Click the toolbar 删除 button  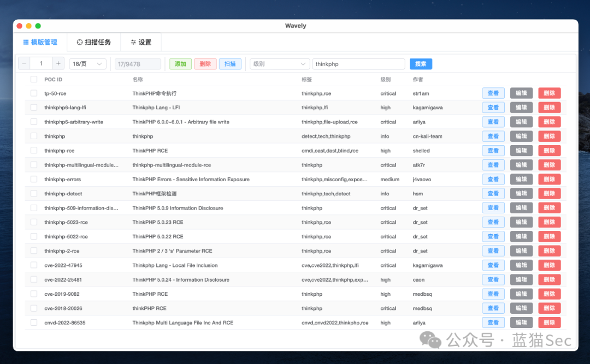205,64
